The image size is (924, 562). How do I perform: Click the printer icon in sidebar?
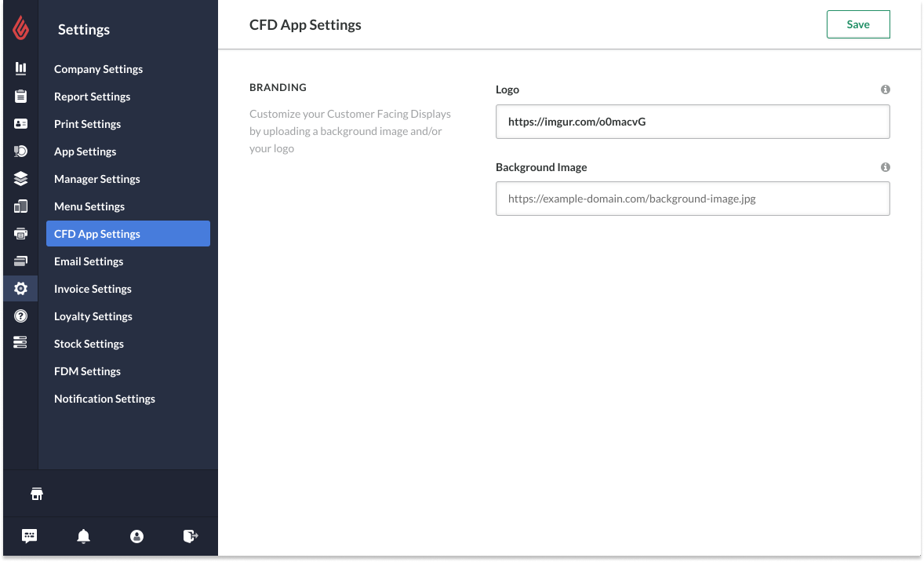click(x=20, y=234)
